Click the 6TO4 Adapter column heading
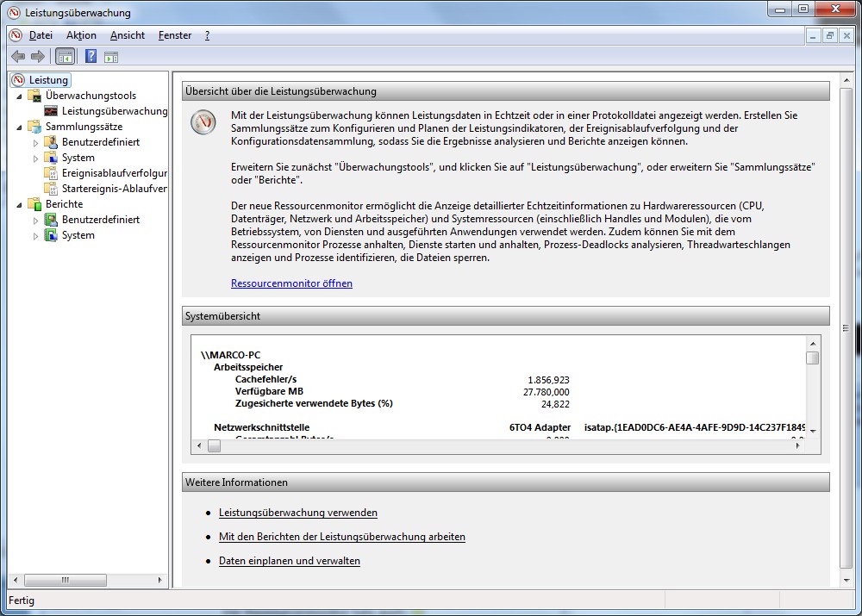The image size is (862, 616). coord(540,427)
